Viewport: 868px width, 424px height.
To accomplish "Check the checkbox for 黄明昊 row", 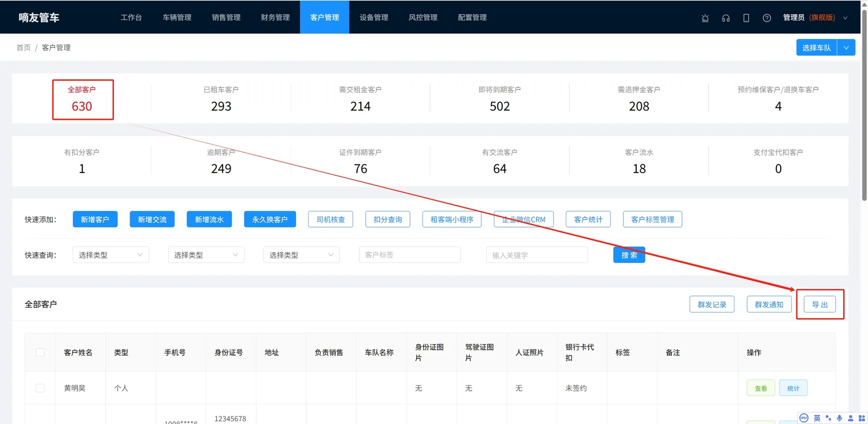I will click(x=40, y=388).
